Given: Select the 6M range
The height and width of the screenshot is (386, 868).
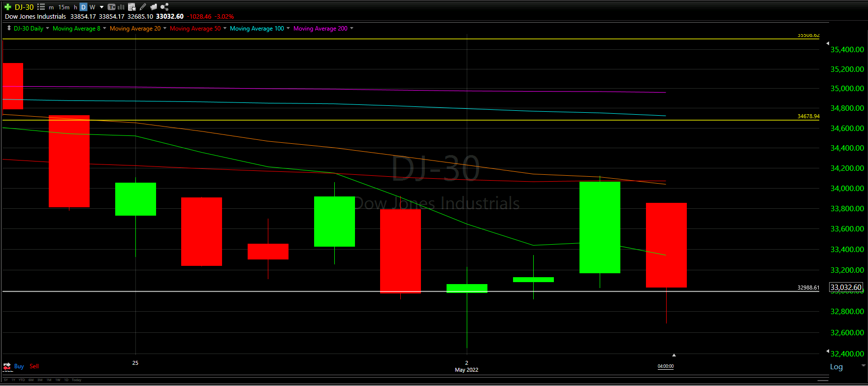Looking at the screenshot, I should (x=31, y=380).
